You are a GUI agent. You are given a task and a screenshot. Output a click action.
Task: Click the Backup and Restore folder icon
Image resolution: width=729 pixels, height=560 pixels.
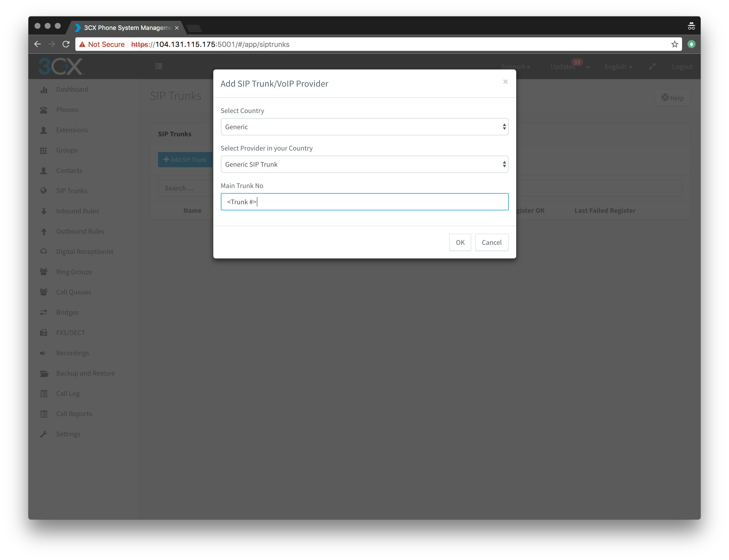[44, 374]
